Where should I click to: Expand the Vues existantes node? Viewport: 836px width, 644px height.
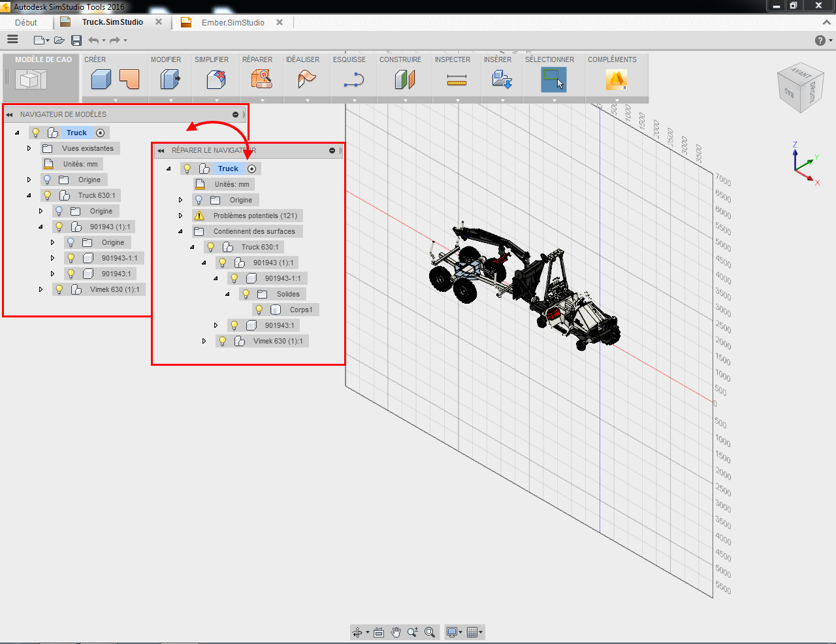point(29,148)
